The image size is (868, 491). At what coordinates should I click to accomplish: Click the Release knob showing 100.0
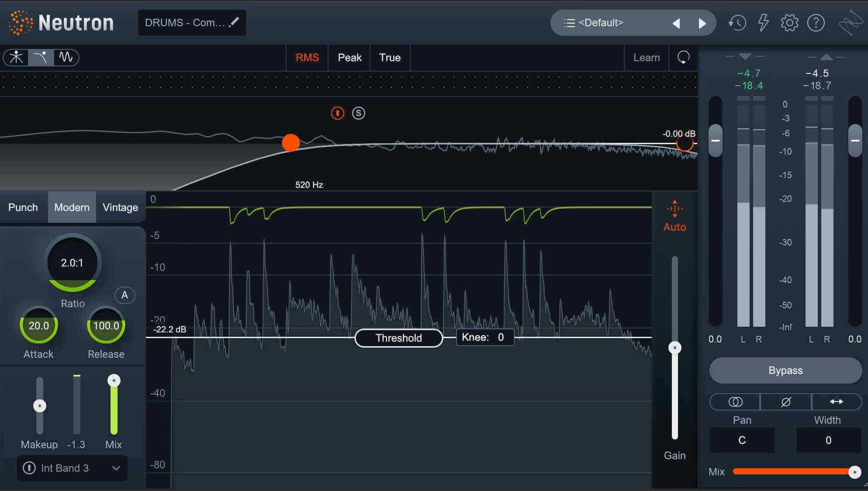click(106, 325)
